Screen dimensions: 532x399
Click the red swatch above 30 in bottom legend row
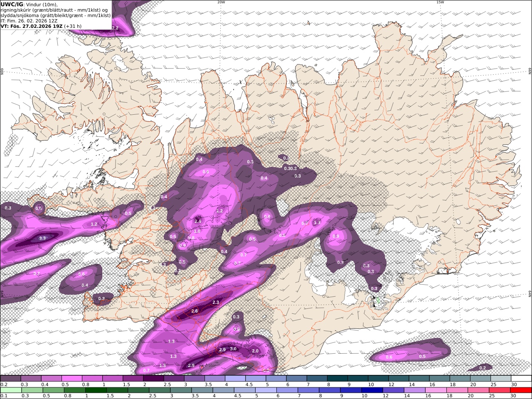(x=521, y=390)
